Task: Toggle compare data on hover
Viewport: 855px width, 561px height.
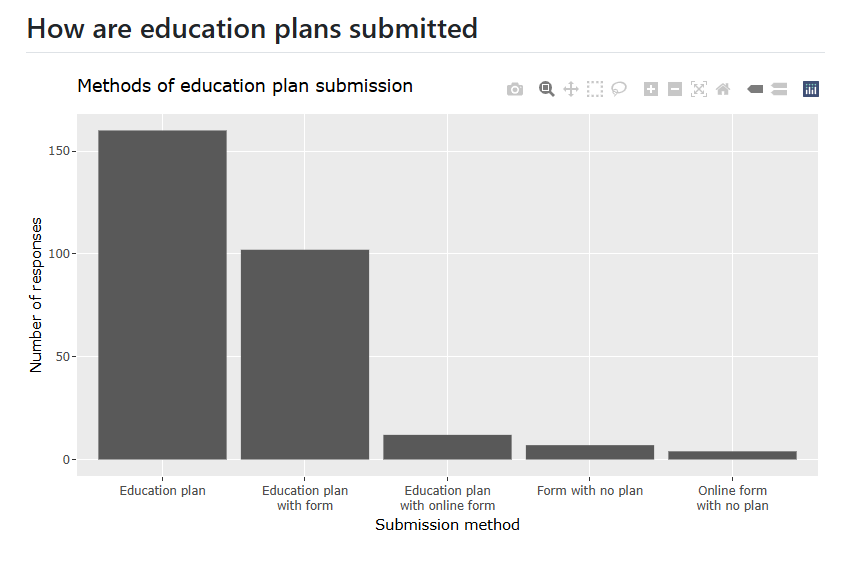Action: tap(779, 89)
